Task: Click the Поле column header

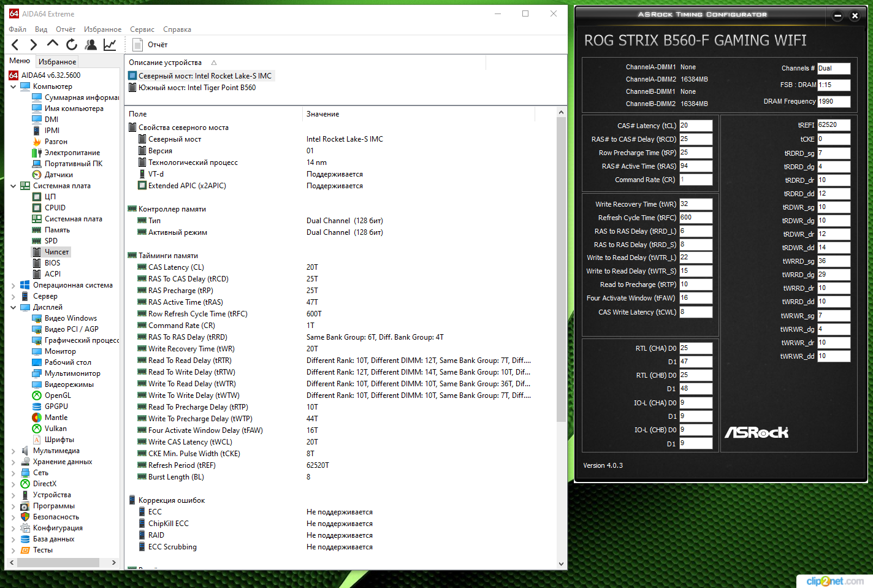Action: pyautogui.click(x=214, y=114)
